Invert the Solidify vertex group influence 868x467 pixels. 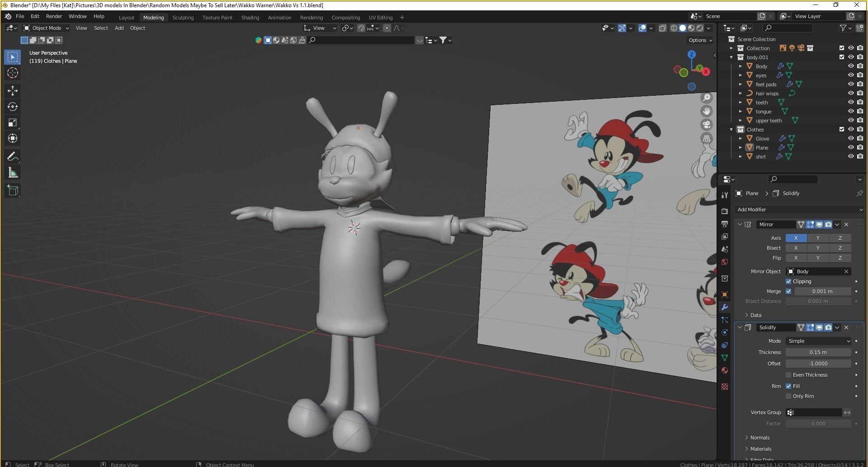[x=847, y=412]
